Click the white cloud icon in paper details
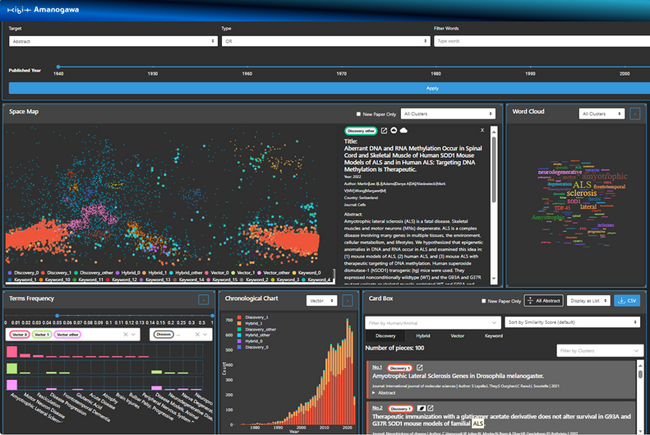650x435 pixels. [403, 130]
